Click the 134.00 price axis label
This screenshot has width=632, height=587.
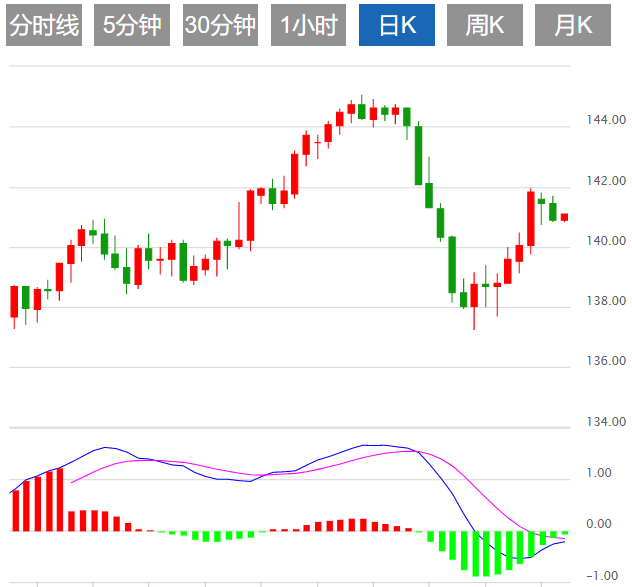pos(606,423)
